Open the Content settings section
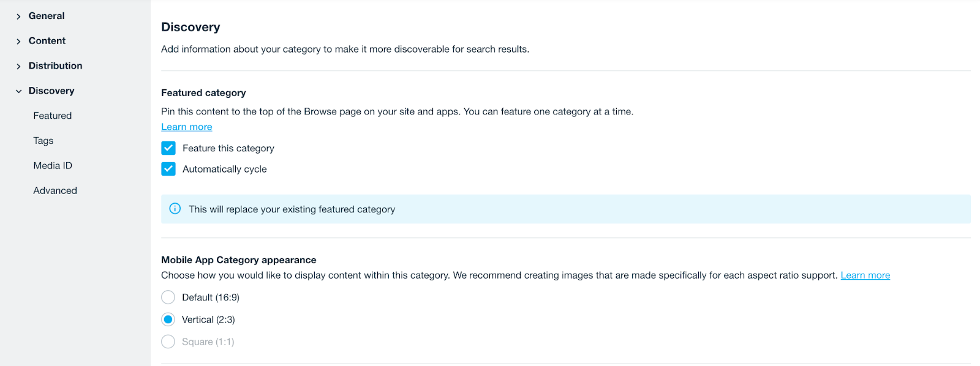This screenshot has width=980, height=366. [x=47, y=41]
